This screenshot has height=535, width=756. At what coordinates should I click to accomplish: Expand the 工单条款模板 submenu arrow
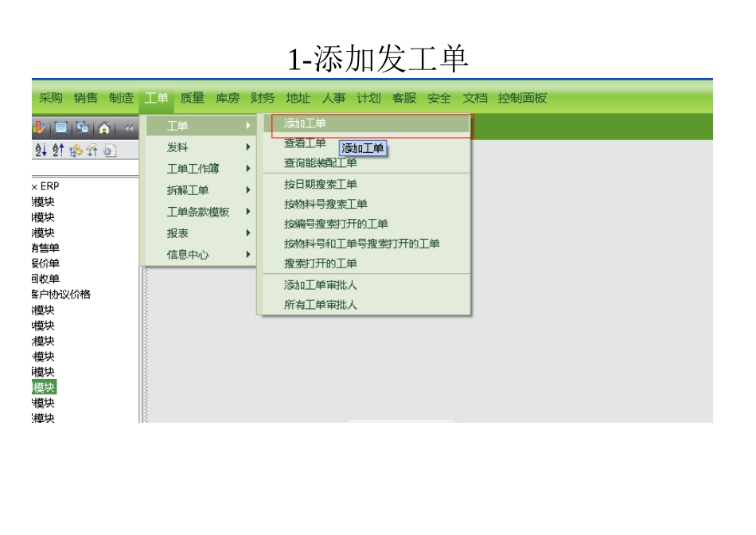(x=247, y=211)
